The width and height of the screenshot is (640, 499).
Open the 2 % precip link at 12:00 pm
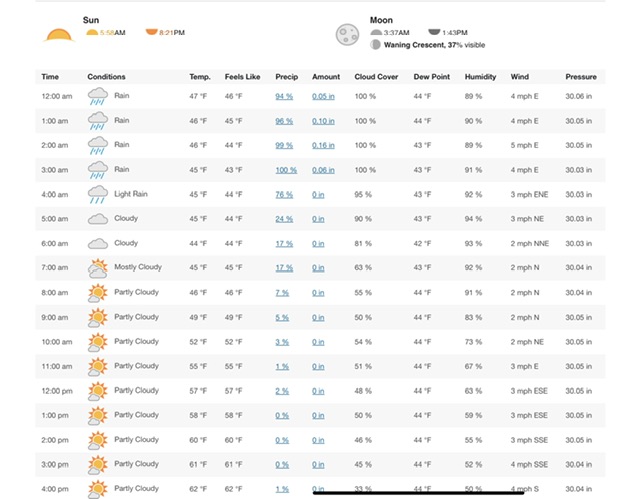(x=282, y=391)
